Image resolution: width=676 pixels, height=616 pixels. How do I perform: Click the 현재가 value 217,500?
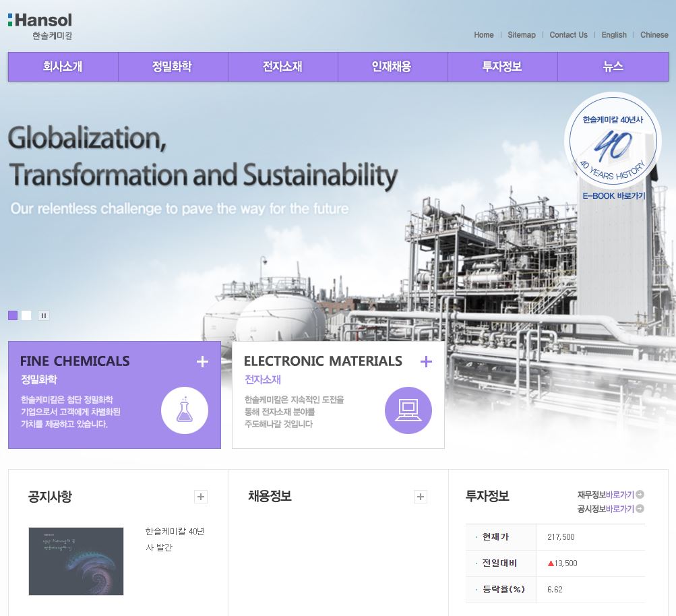[x=561, y=536]
